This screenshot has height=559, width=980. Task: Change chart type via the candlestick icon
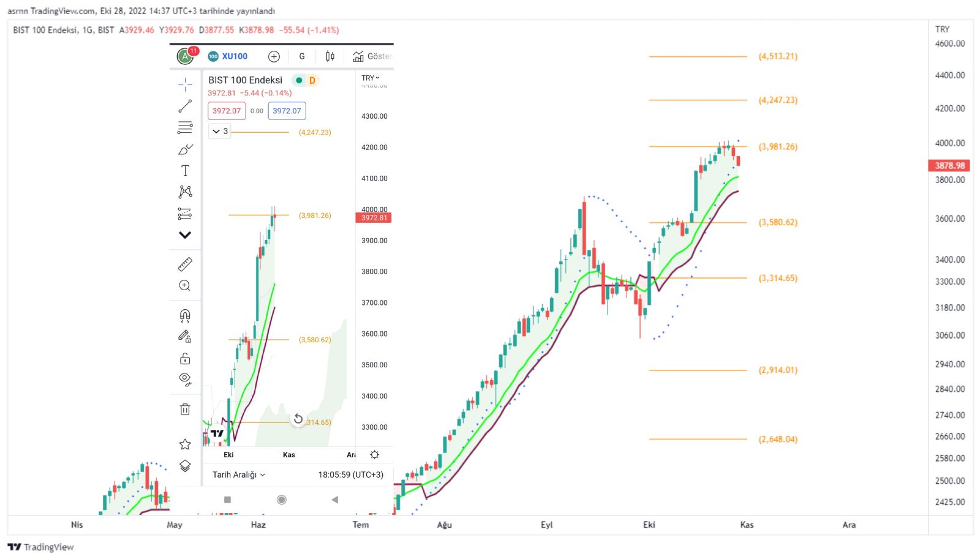click(330, 56)
